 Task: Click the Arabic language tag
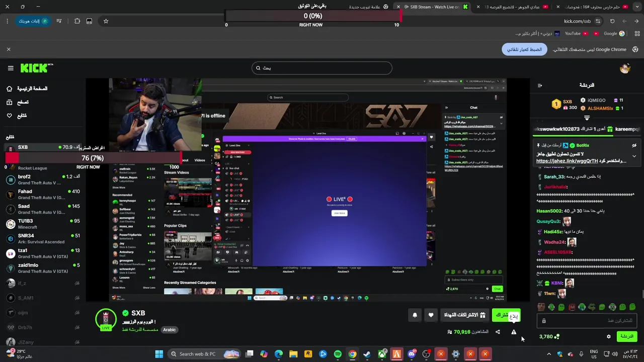click(170, 330)
